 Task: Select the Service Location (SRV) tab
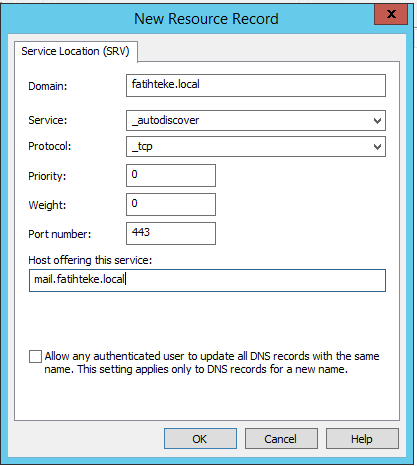(76, 51)
